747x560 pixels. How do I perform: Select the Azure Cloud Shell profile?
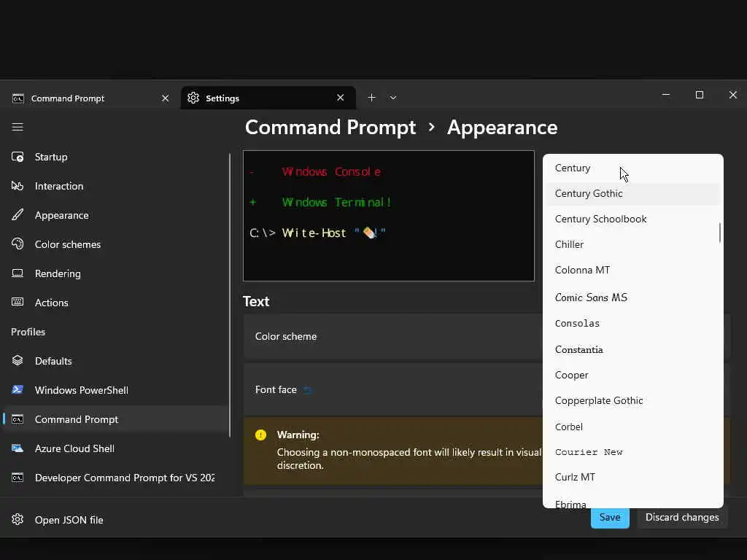115,448
